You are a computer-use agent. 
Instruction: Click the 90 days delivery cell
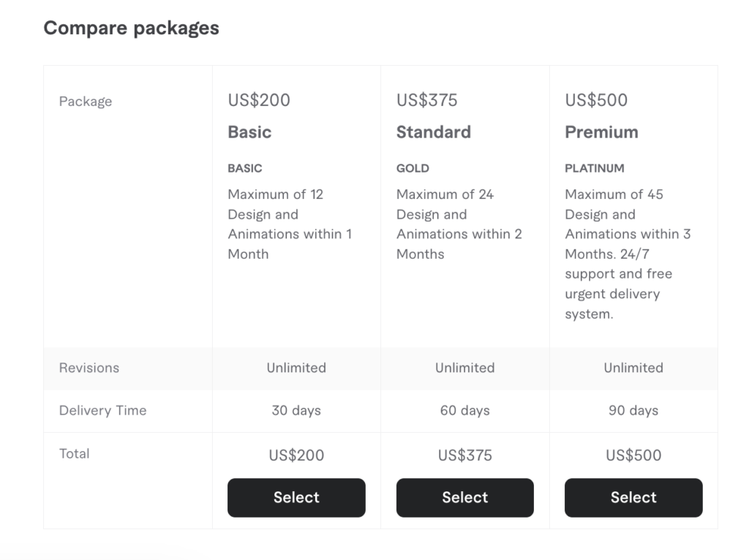tap(633, 410)
